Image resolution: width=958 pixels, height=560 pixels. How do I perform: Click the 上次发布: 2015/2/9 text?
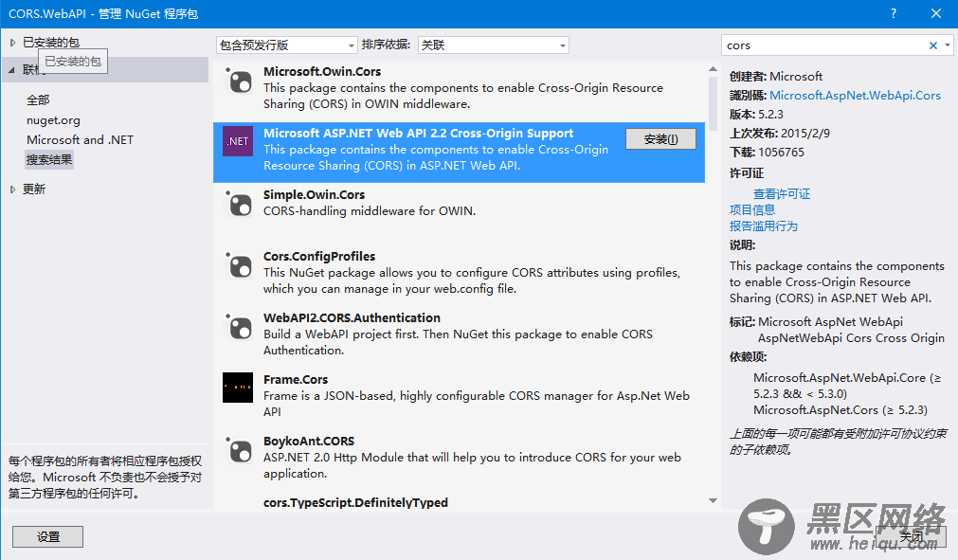pyautogui.click(x=780, y=133)
